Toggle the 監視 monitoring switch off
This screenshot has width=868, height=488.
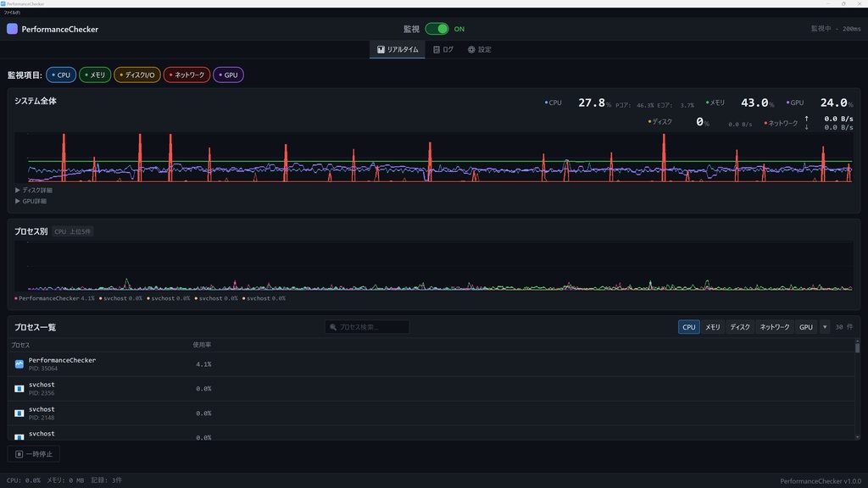click(x=437, y=29)
